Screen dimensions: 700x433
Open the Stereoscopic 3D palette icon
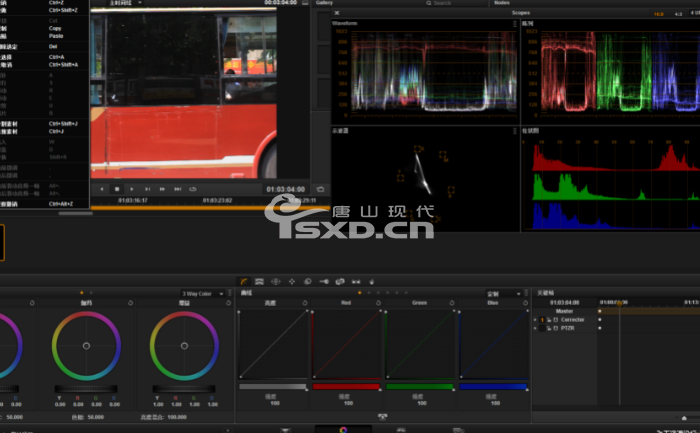tap(356, 281)
